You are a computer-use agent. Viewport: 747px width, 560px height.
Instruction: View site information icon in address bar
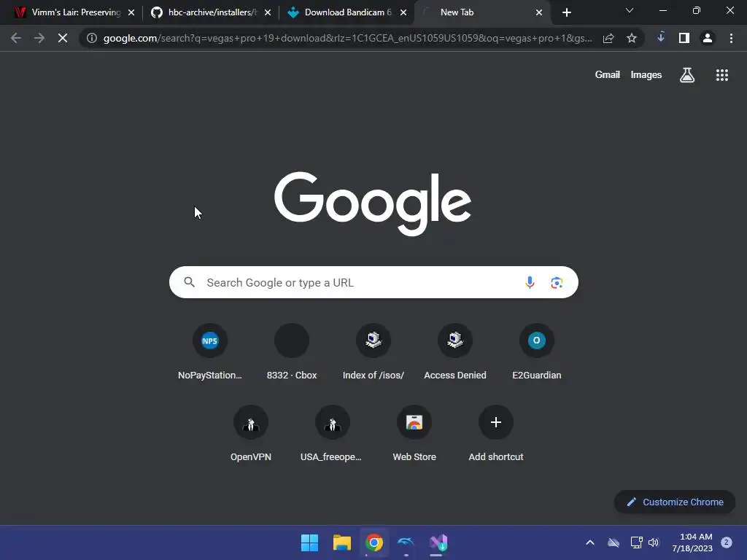91,38
